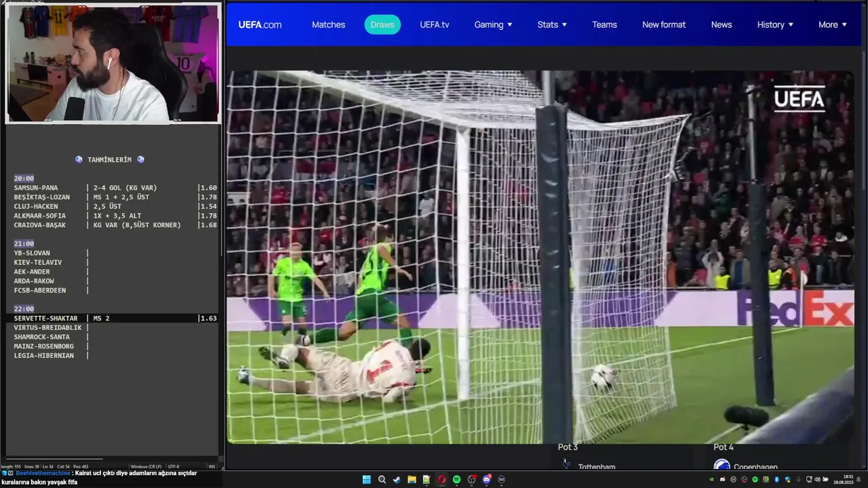Expand the Gaming dropdown menu
This screenshot has width=868, height=488.
tap(493, 24)
